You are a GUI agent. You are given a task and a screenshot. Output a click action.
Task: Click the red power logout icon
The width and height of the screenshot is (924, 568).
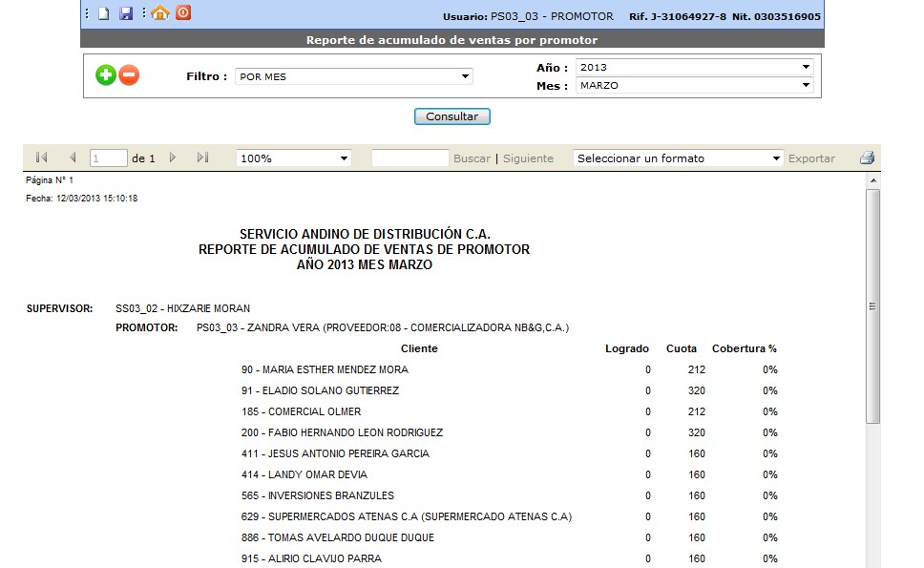(183, 12)
